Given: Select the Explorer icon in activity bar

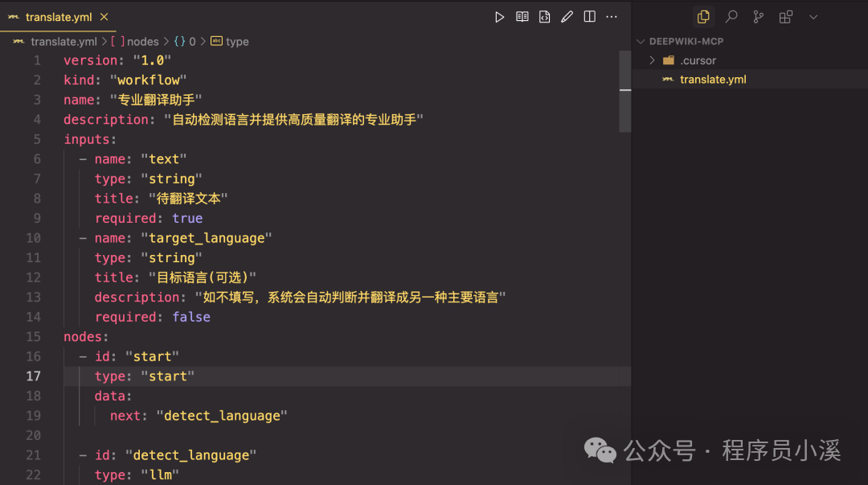Looking at the screenshot, I should [x=704, y=16].
